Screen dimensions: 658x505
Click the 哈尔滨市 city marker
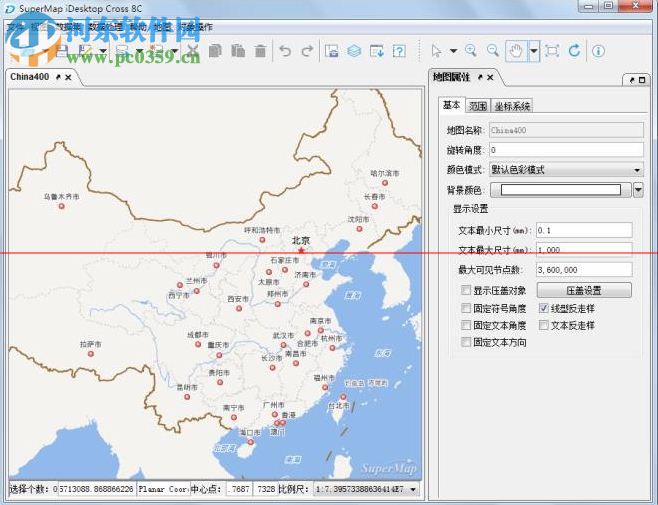pyautogui.click(x=384, y=183)
